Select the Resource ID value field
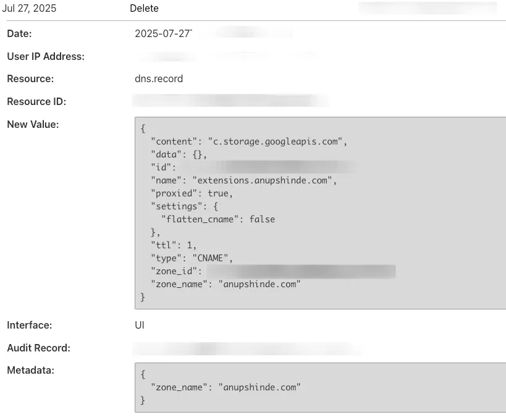The width and height of the screenshot is (506, 420). [x=230, y=101]
